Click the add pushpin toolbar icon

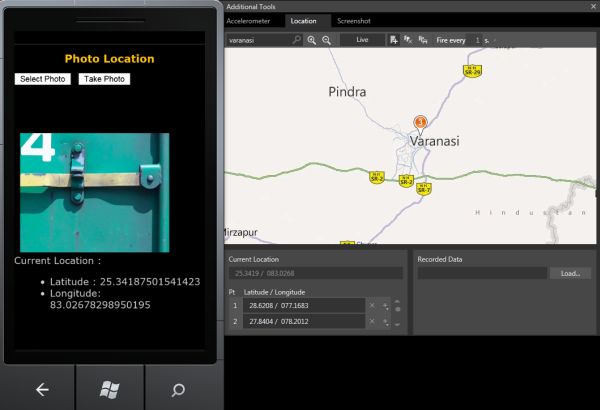(393, 40)
